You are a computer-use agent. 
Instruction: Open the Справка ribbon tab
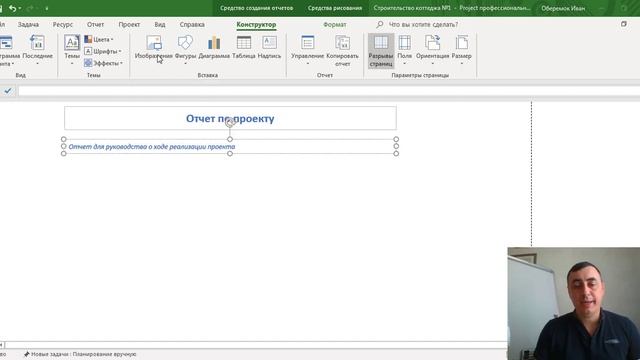coord(192,24)
